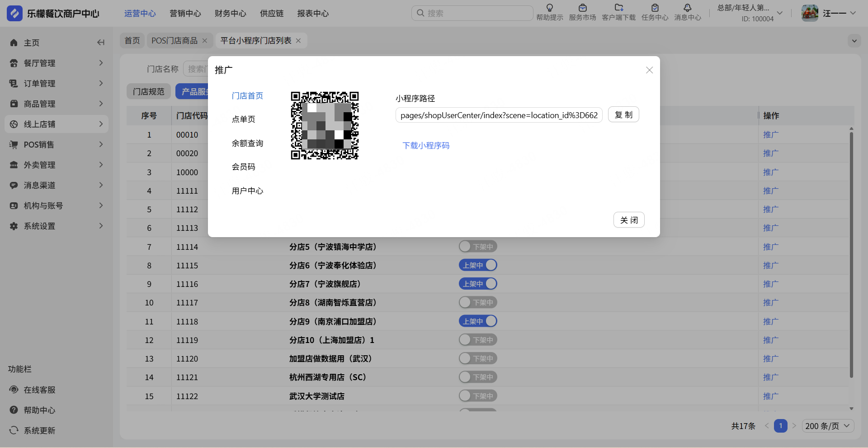
Task: Click the 外卖管理 icon
Action: point(14,165)
